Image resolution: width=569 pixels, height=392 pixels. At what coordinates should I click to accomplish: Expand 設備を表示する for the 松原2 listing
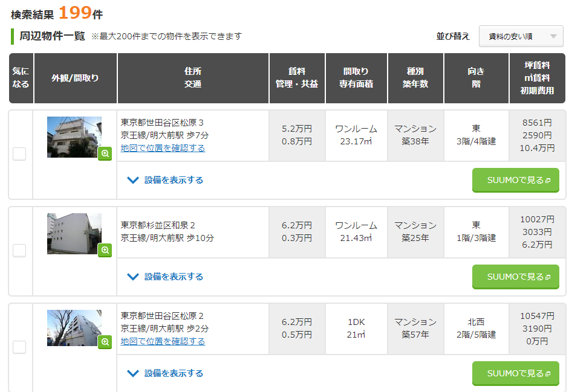(165, 373)
